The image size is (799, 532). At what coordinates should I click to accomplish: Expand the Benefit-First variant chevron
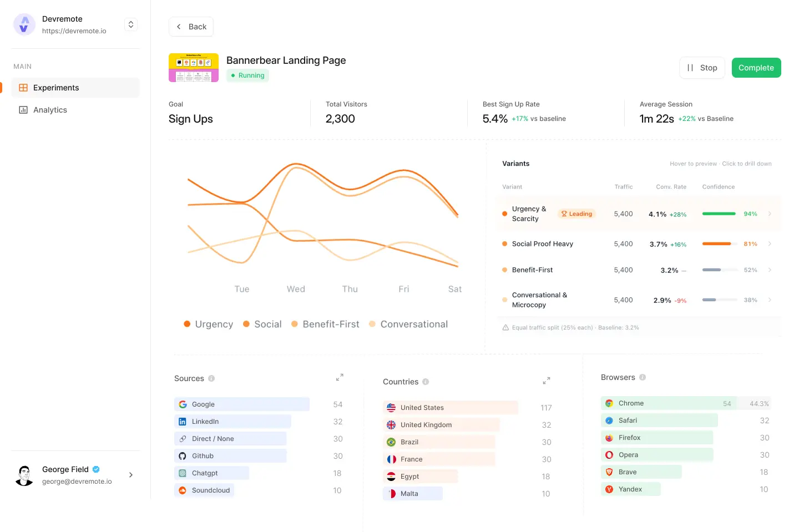(x=770, y=270)
